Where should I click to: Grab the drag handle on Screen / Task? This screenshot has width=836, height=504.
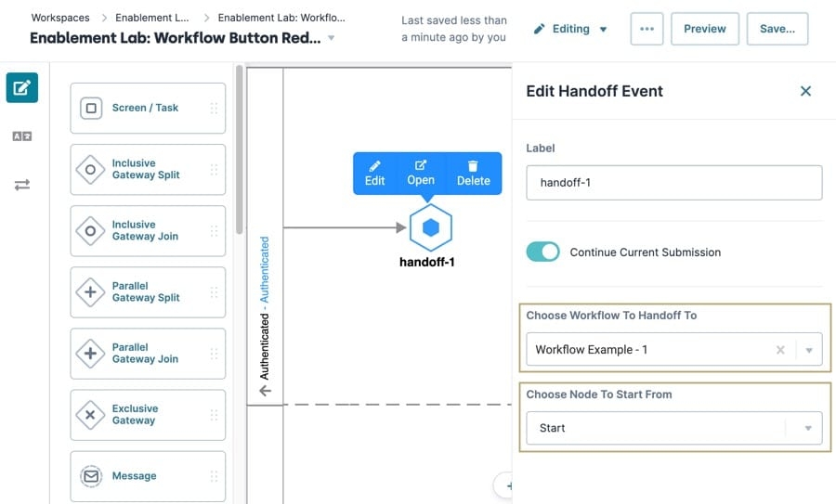214,109
